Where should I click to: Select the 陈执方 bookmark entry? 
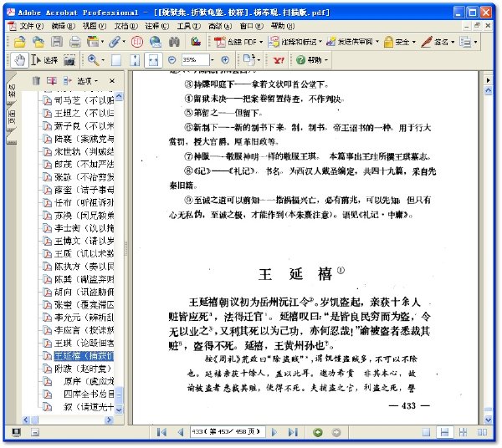tap(84, 267)
